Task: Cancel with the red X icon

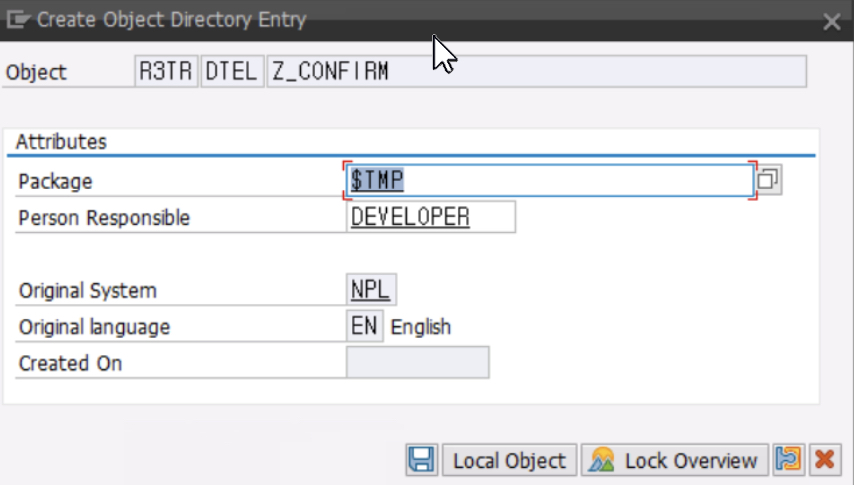Action: (x=825, y=459)
